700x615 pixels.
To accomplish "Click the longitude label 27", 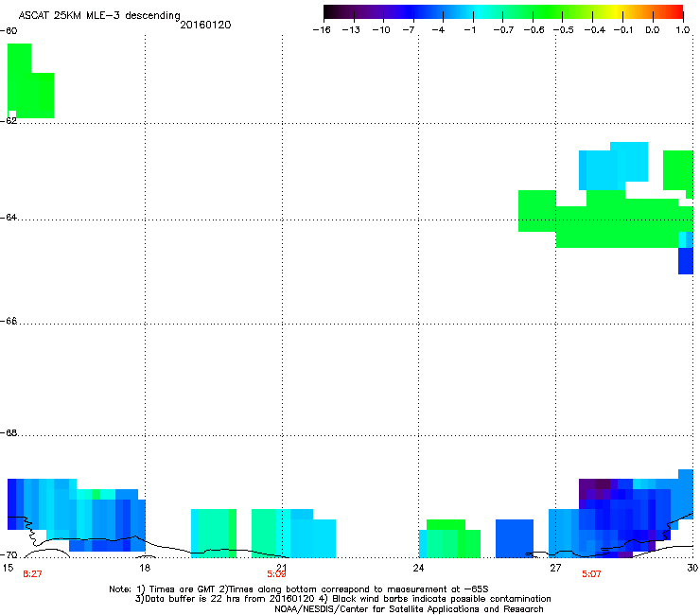I will point(555,568).
